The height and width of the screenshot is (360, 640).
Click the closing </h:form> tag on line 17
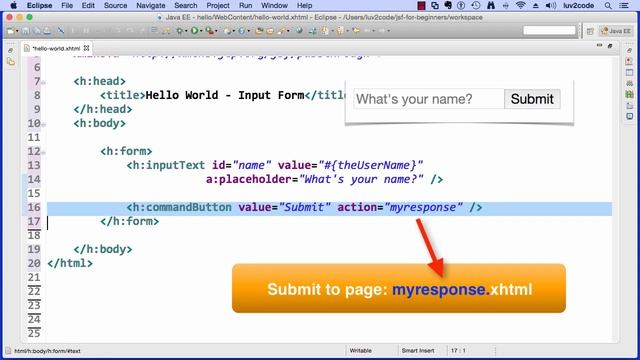coord(130,221)
